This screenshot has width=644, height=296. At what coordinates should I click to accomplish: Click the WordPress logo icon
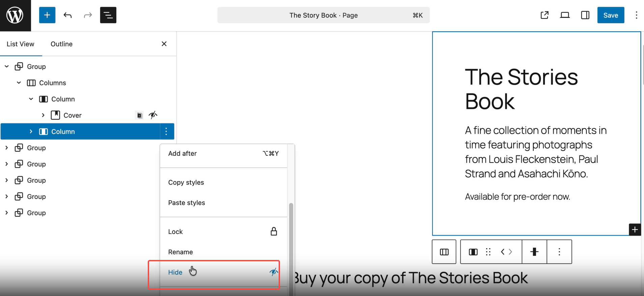click(15, 16)
